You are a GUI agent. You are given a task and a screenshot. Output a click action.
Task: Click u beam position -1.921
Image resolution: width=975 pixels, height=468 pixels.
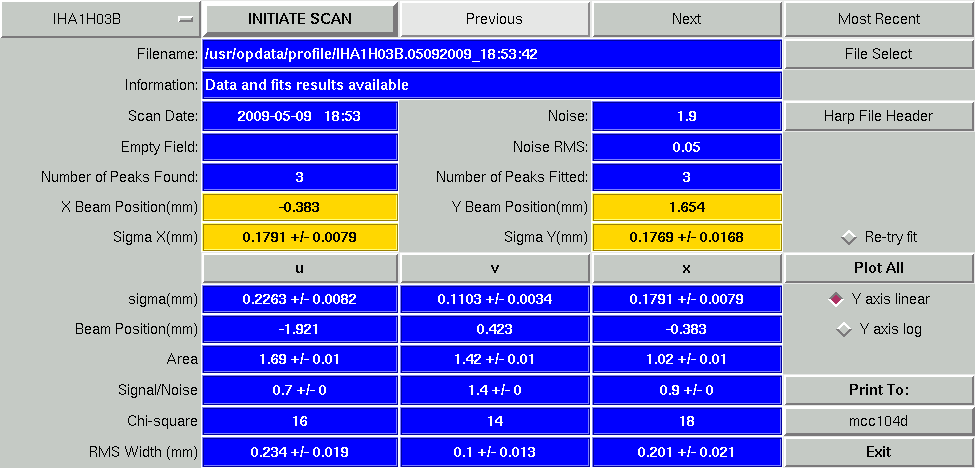point(300,329)
